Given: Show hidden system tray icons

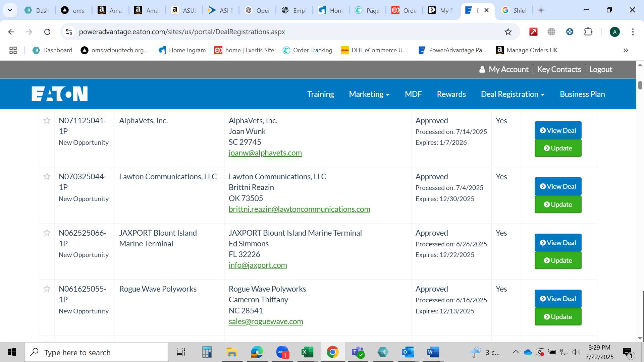Looking at the screenshot, I should coord(516,352).
